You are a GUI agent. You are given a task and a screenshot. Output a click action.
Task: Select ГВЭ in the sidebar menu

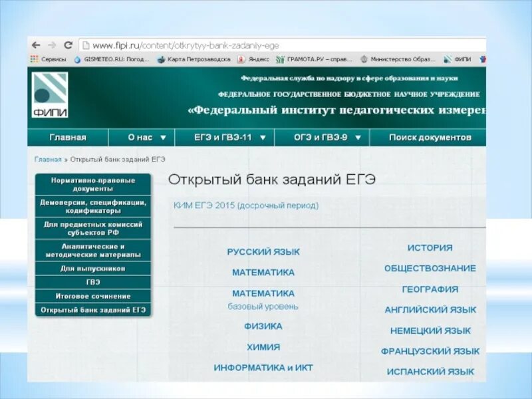tap(93, 282)
